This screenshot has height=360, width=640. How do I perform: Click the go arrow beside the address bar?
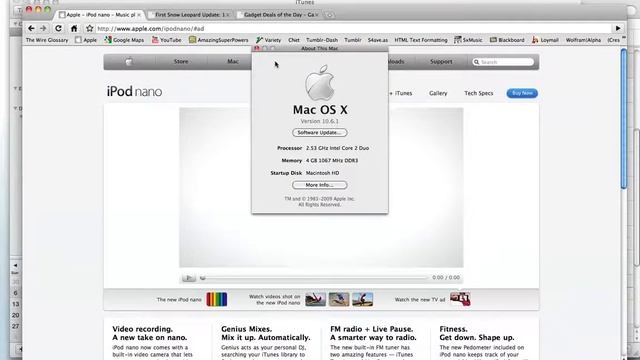(x=618, y=28)
